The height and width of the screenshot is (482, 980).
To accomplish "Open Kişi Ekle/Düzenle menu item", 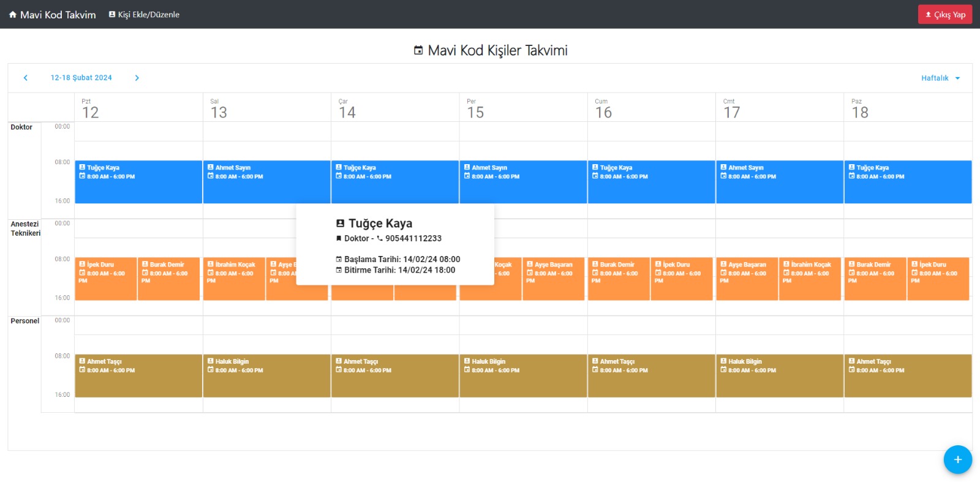I will click(x=148, y=15).
